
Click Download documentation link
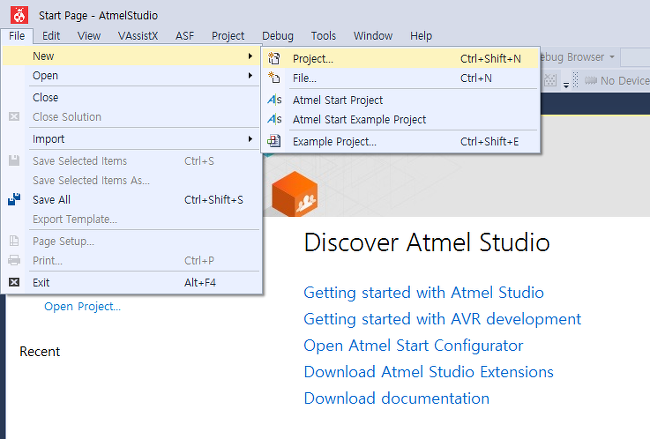[397, 398]
